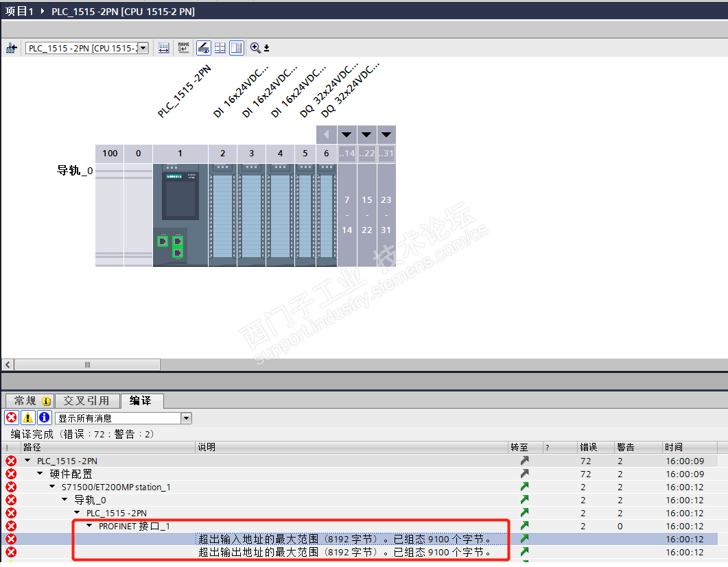Click the show module width toolbar icon

coord(163,48)
